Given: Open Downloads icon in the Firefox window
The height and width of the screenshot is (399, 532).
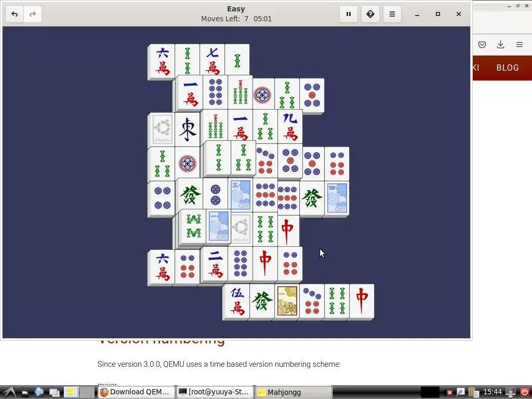Looking at the screenshot, I should pos(500,45).
